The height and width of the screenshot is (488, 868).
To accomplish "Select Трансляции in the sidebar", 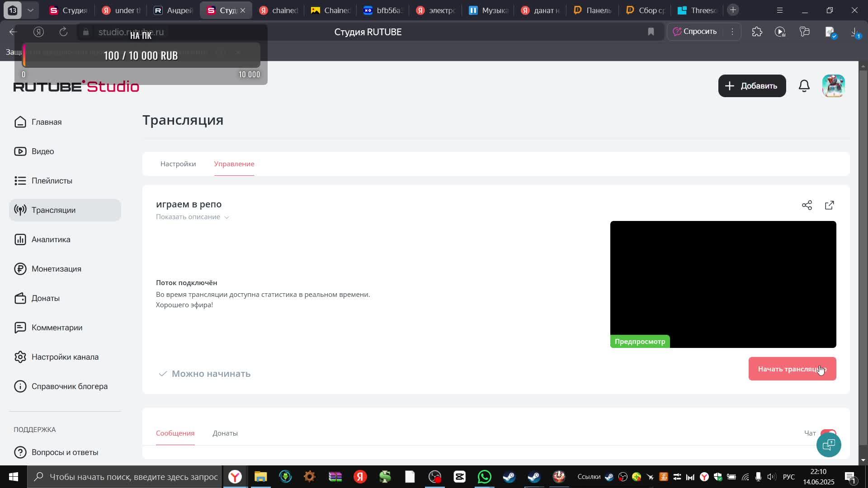I will [x=65, y=210].
